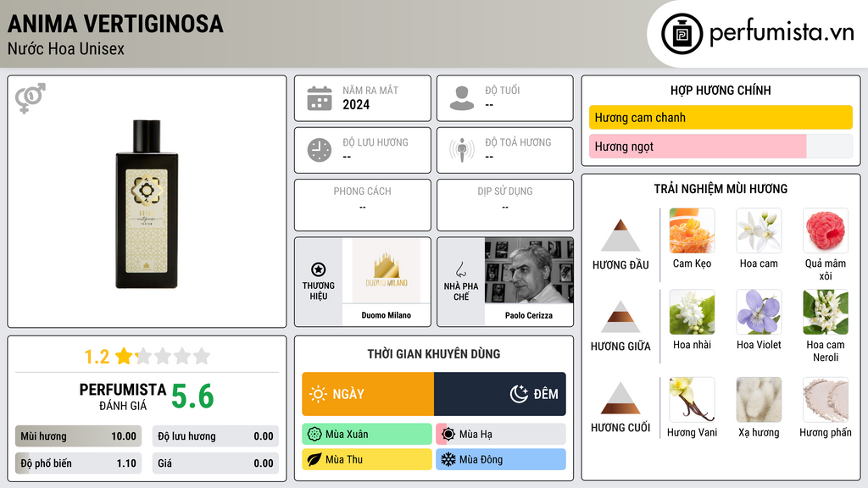Click the star badge Thương Hiệu icon
The image size is (868, 488).
[x=319, y=269]
